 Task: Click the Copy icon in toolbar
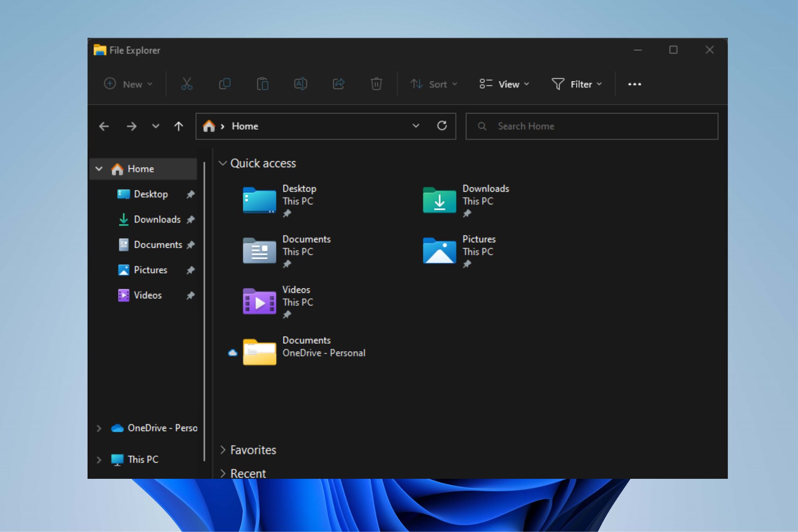coord(224,84)
